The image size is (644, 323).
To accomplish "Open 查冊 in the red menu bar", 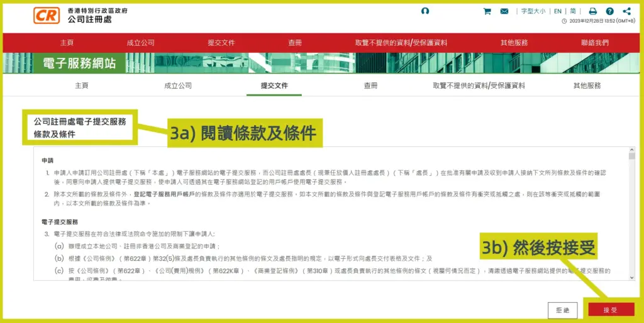I will 295,43.
